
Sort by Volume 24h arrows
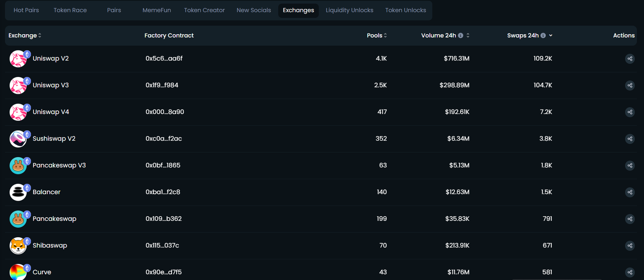pos(468,35)
